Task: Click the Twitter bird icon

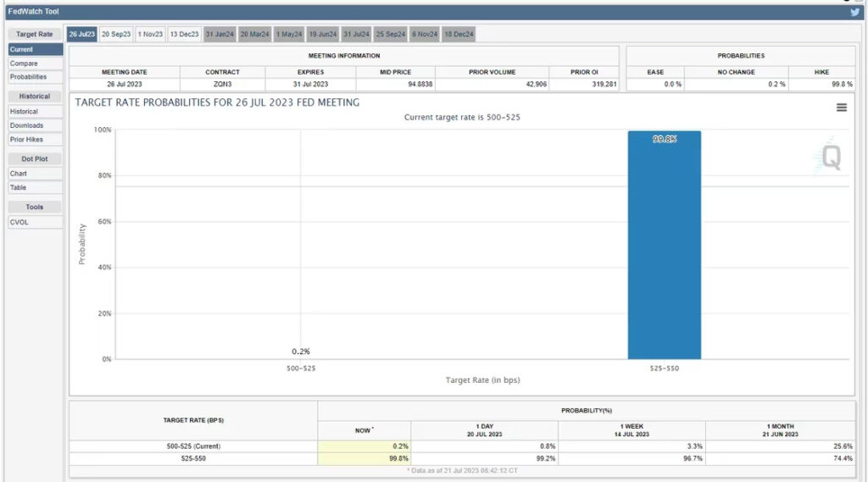Action: pyautogui.click(x=854, y=12)
